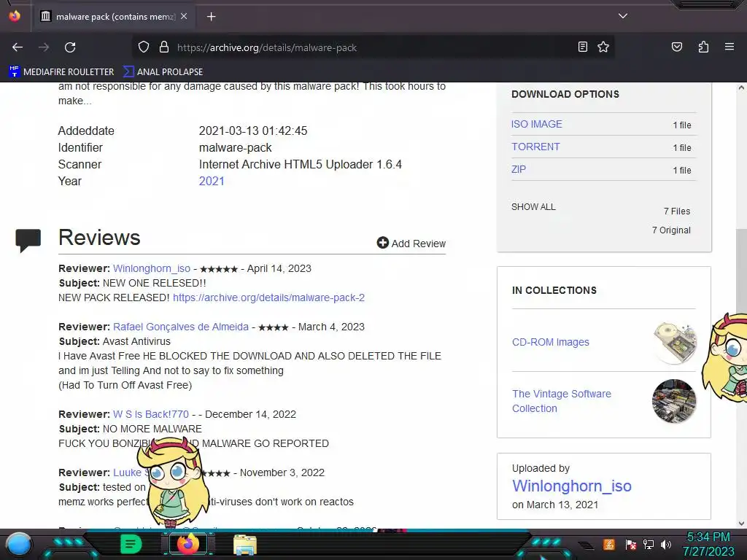This screenshot has width=747, height=560.
Task: Click scrollbar down arrow
Action: pos(741,524)
